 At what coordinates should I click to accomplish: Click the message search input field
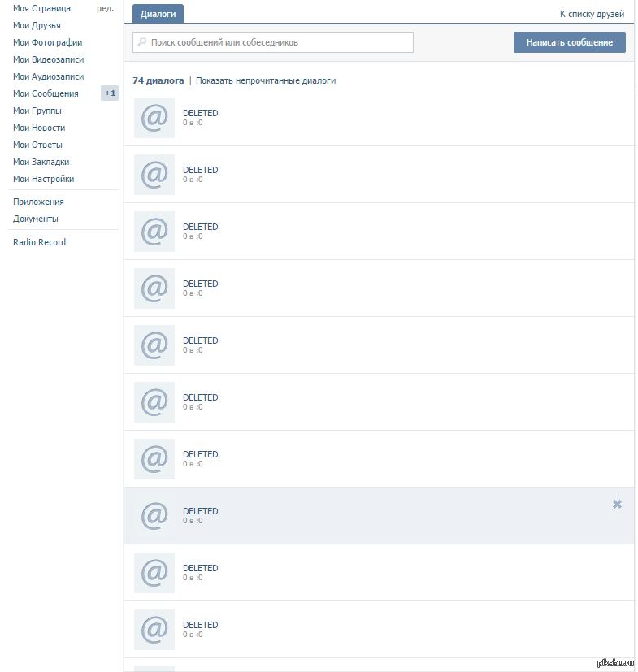[276, 42]
